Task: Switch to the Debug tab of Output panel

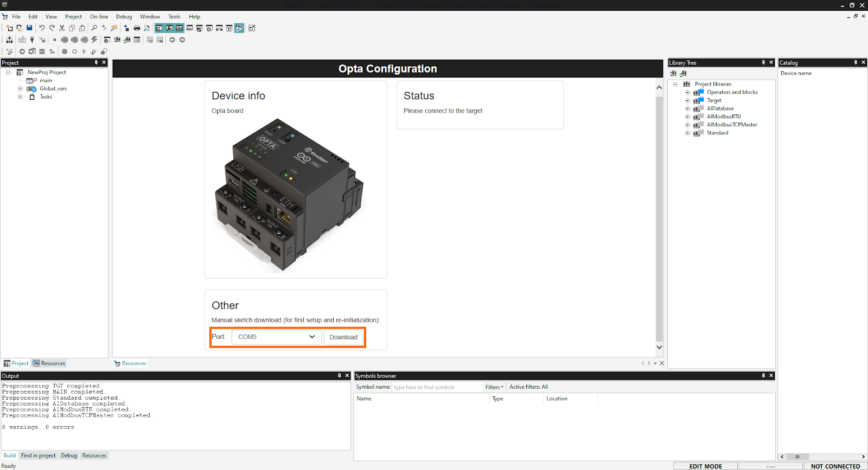Action: point(69,455)
